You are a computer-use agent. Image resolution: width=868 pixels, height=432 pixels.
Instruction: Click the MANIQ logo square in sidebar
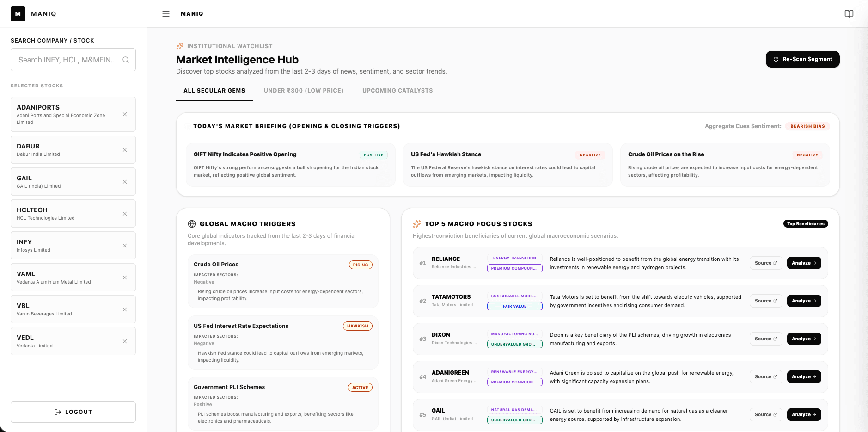pyautogui.click(x=18, y=14)
